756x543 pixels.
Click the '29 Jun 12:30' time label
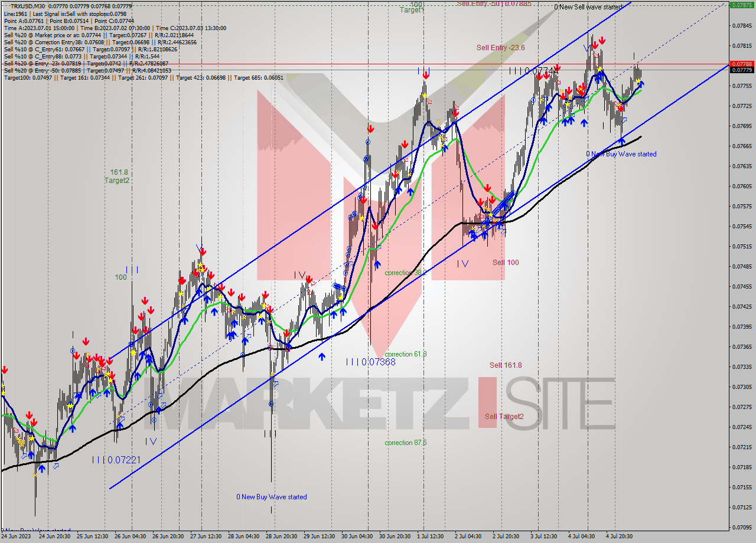click(x=319, y=537)
